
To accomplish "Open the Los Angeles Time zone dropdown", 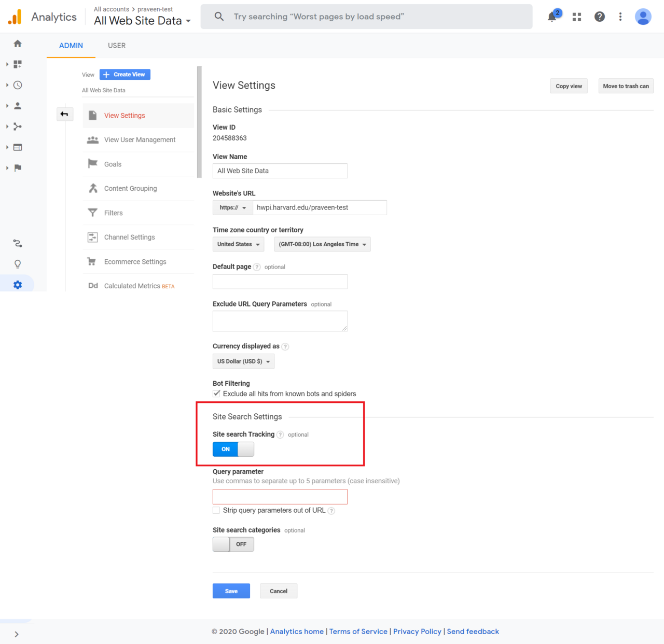I will pos(322,244).
